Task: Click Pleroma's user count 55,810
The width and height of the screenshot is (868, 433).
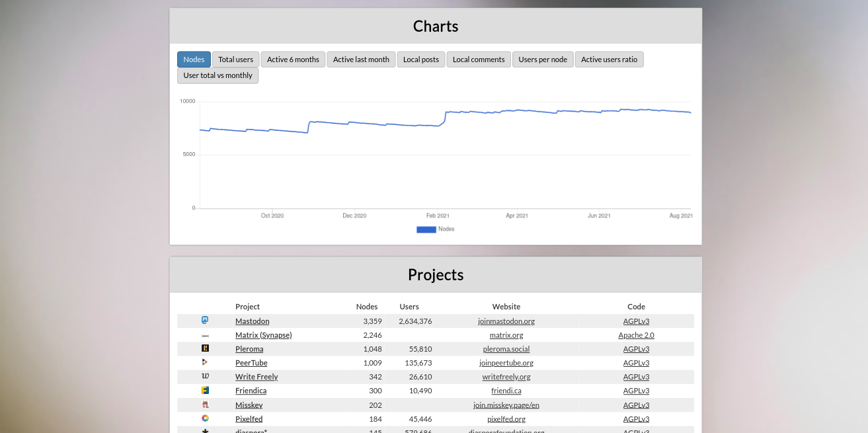Action: tap(420, 349)
